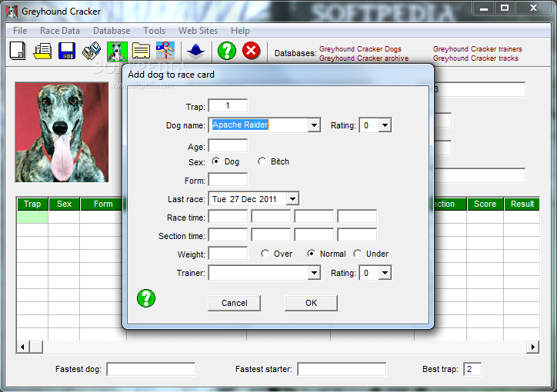Open the Database menu
The width and height of the screenshot is (557, 392).
coord(112,31)
